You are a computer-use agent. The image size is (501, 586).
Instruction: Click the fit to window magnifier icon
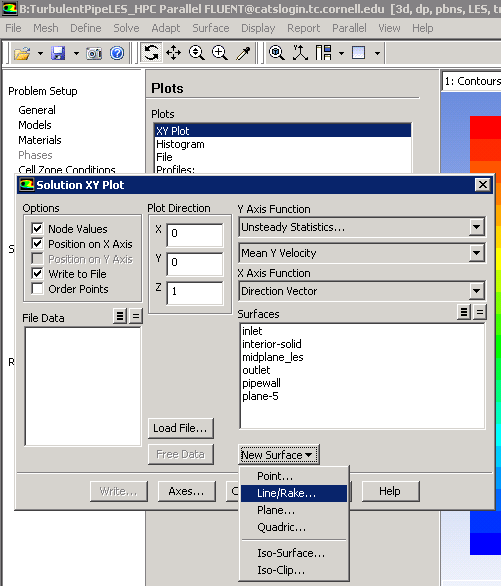point(276,53)
